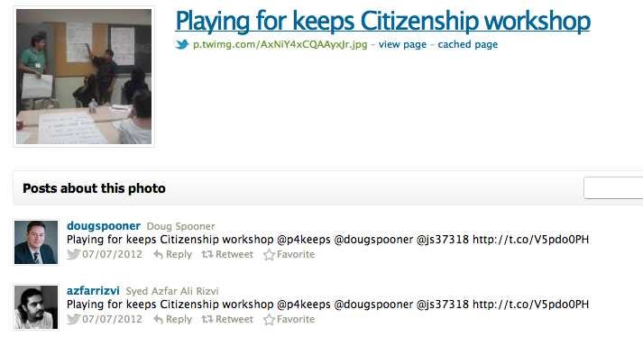Click the Twitter bird icon beside the p.twimg.com link

[x=181, y=44]
